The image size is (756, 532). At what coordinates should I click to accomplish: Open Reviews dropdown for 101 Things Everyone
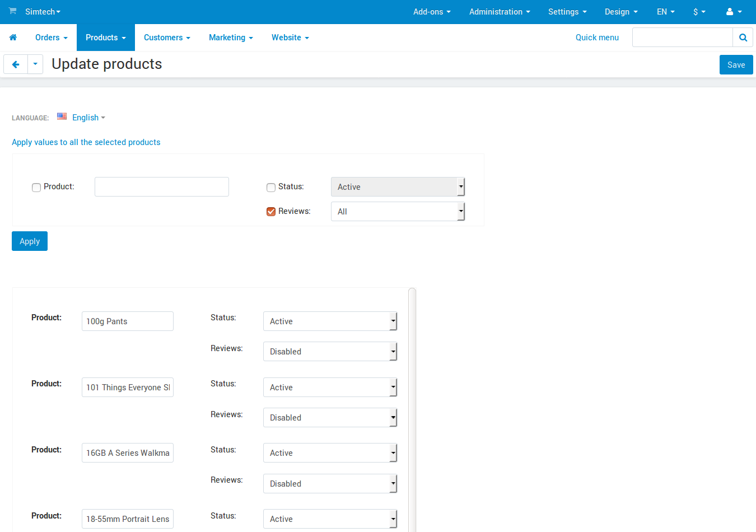[x=330, y=418]
